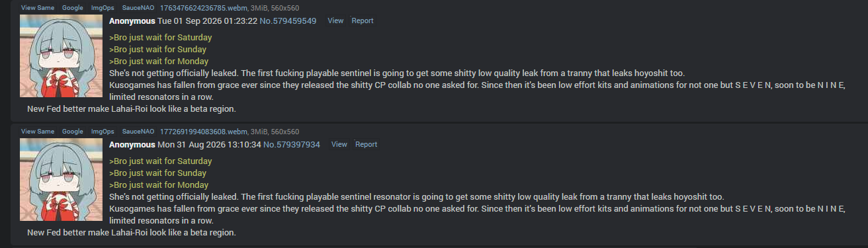Search first post image on Google
Screen dimensions: 868x248
pyautogui.click(x=73, y=8)
